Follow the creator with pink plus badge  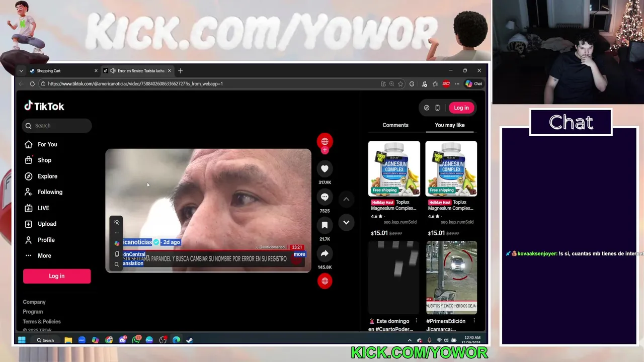pos(325,150)
